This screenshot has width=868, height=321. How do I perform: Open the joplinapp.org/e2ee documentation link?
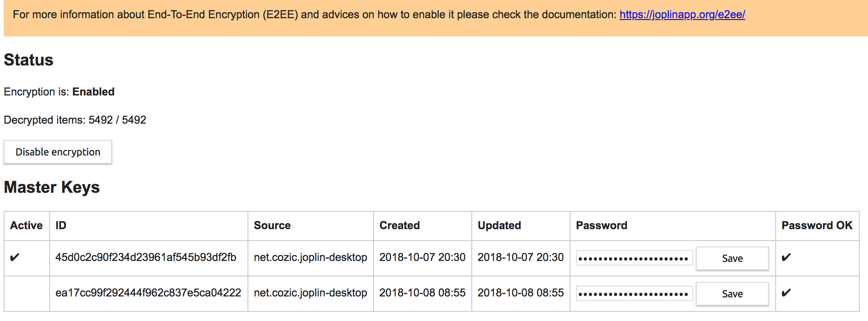(682, 15)
